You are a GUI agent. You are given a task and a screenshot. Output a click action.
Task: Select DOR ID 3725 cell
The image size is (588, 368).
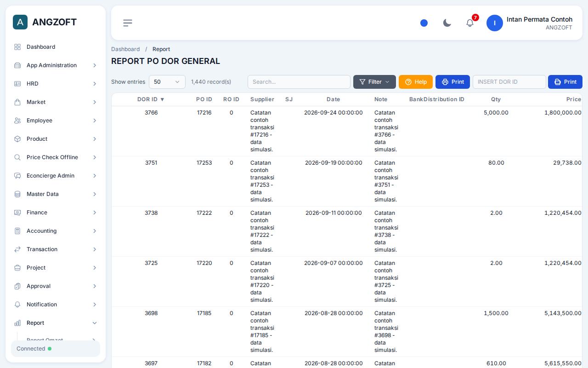pyautogui.click(x=151, y=263)
